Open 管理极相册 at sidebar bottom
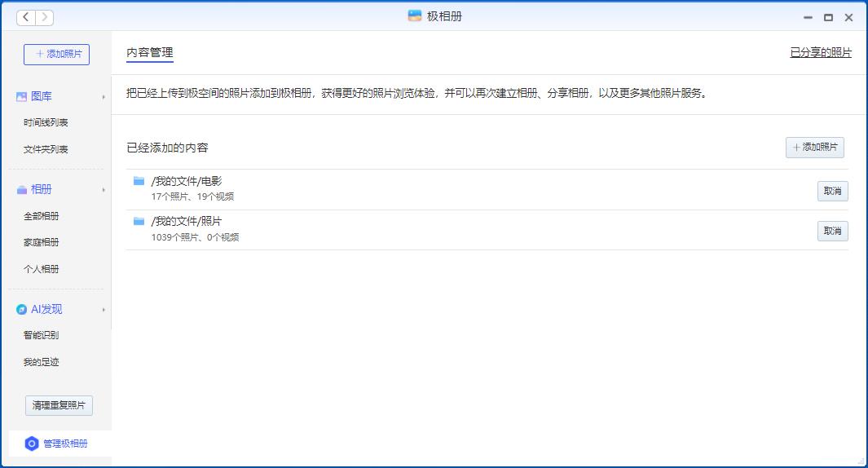Viewport: 868px width, 468px height. point(59,444)
